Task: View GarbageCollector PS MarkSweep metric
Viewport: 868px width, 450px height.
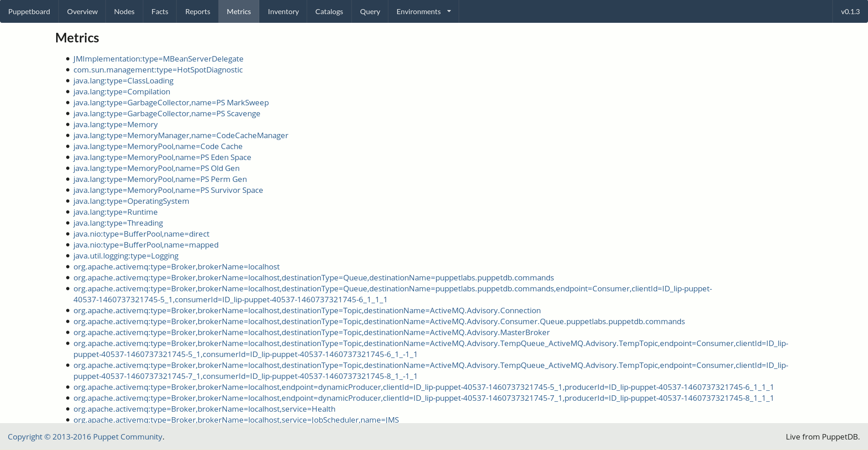Action: tap(171, 103)
